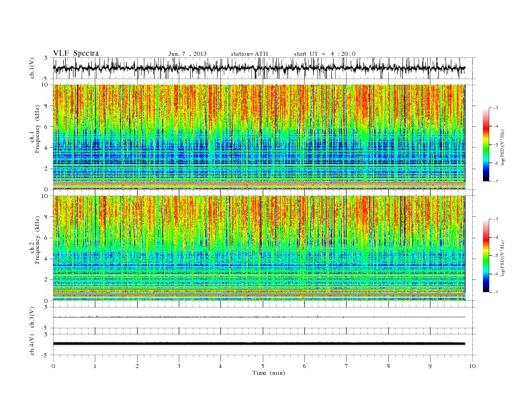Screen dimensions: 532x411
Task: Click the ch.2 spectrogram 2 kHz tick label
Action: tap(47, 279)
